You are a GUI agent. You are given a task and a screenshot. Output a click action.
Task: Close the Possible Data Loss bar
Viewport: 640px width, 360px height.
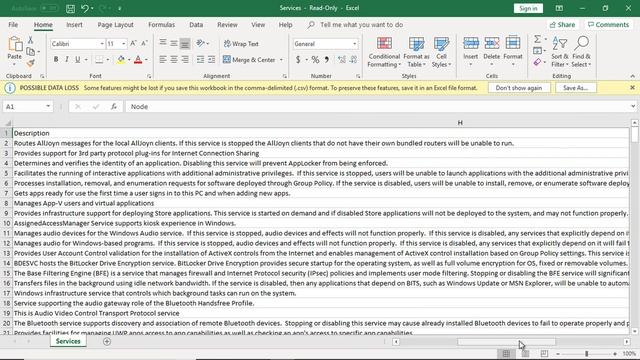pos(632,88)
